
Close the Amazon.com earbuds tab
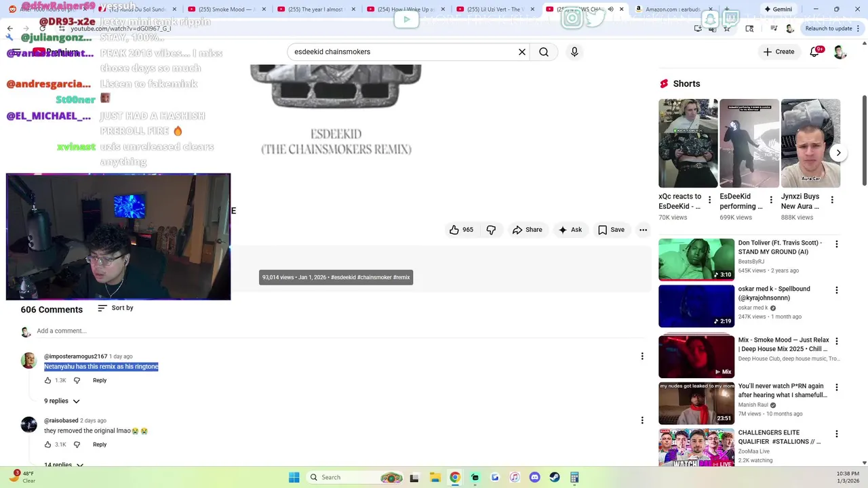711,9
